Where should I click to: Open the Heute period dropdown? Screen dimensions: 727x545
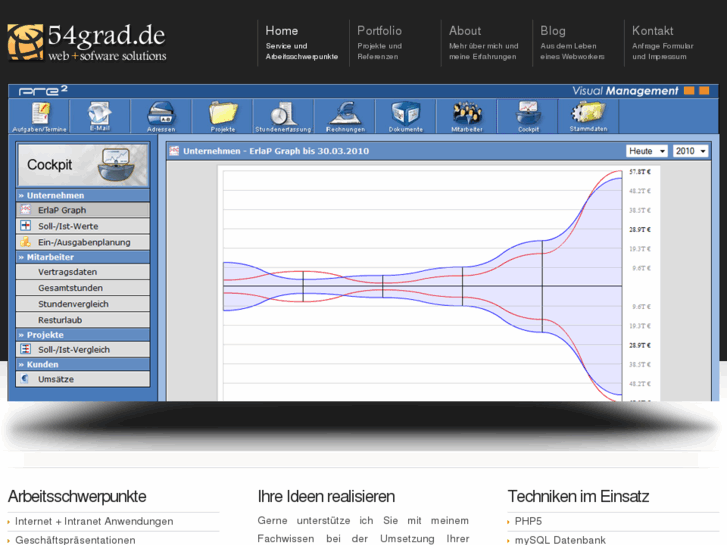coord(647,151)
